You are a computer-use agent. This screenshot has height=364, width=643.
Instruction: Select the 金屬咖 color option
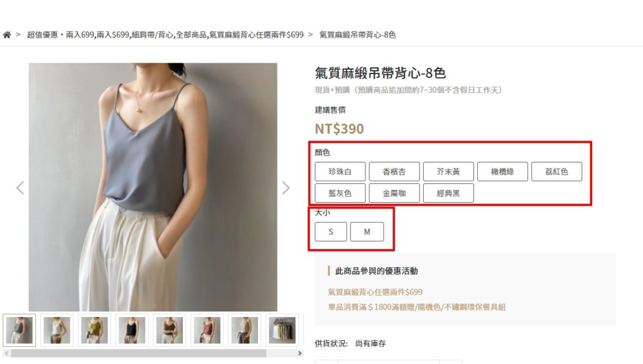tap(394, 193)
